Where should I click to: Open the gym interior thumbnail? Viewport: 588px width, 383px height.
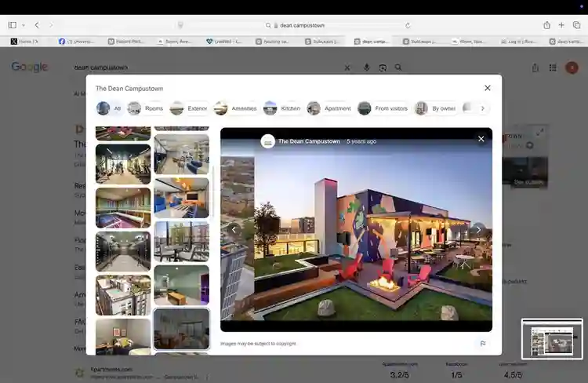click(x=123, y=165)
